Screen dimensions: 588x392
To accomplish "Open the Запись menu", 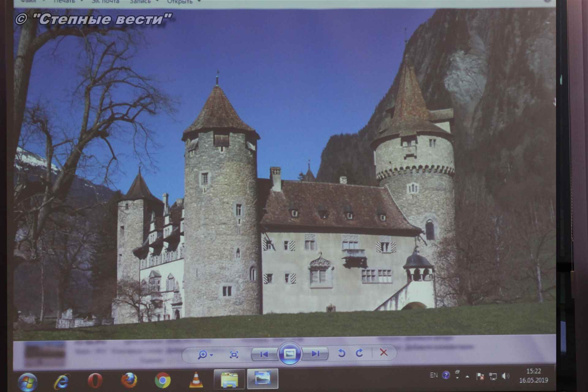I will tap(140, 2).
